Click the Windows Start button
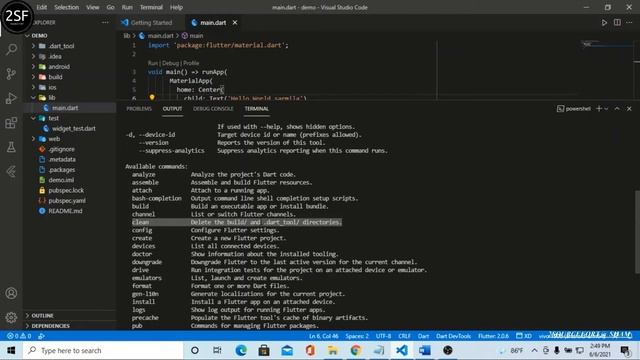This screenshot has width=640, height=360. coord(11,350)
